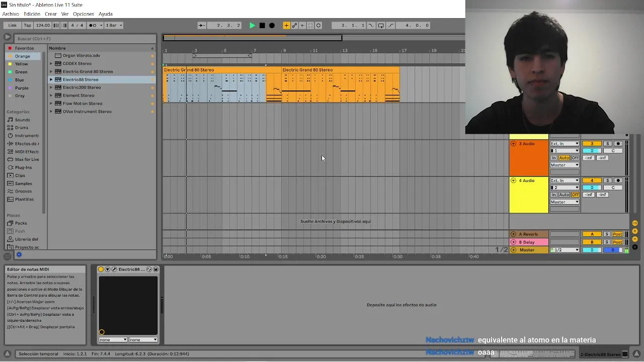644x362 pixels.
Task: Click the tempo field 124.00
Action: 43,25
